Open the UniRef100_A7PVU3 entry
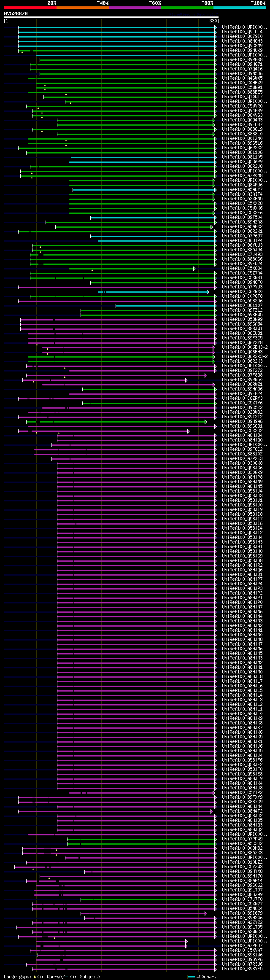Image resolution: width=270 pixels, height=980 pixels. (242, 287)
